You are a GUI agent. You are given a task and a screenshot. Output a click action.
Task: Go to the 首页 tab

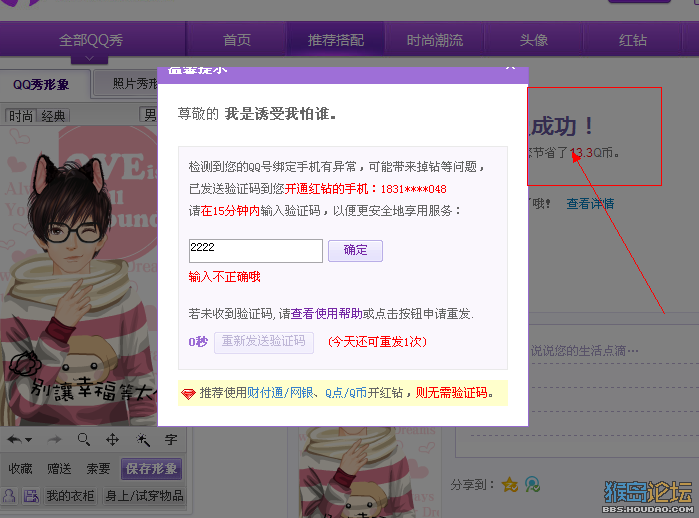click(237, 40)
